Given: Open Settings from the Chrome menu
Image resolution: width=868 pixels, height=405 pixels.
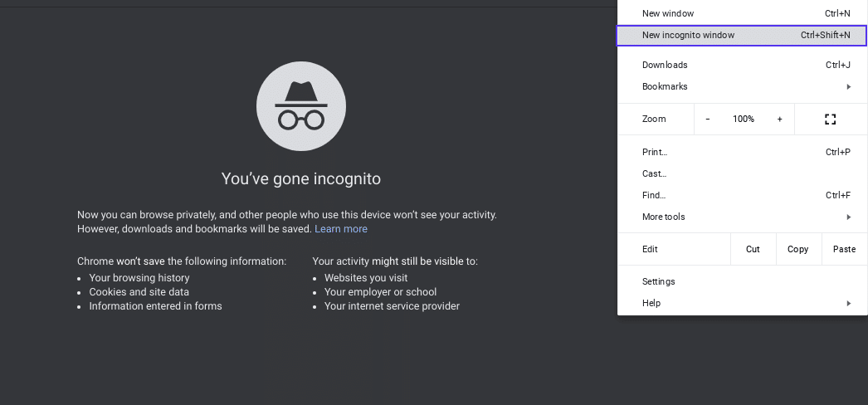Looking at the screenshot, I should (x=659, y=281).
